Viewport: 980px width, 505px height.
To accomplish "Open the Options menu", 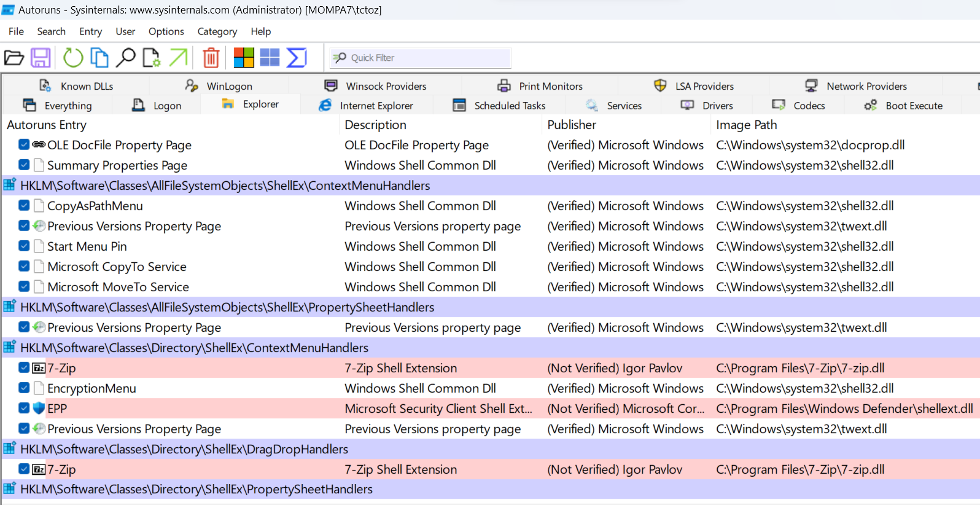I will 166,31.
